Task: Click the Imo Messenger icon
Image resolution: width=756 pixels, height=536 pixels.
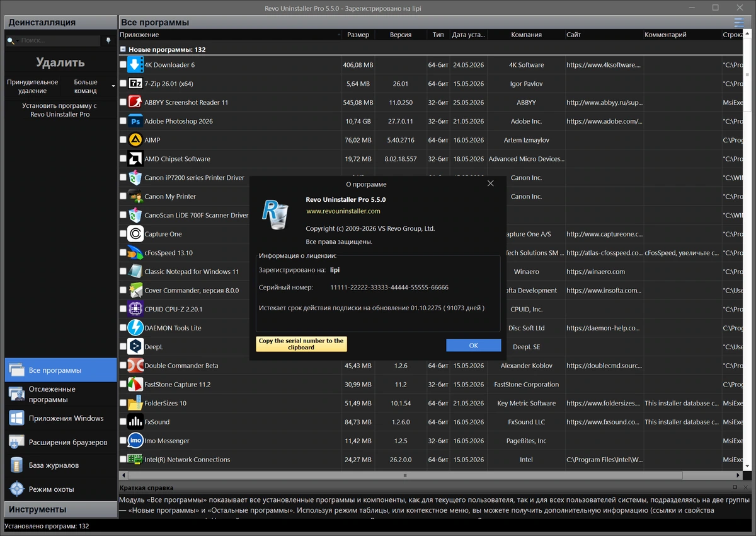Action: click(135, 441)
